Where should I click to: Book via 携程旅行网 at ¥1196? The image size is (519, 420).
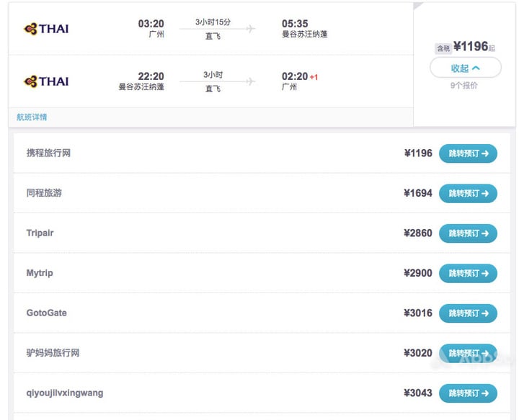(x=468, y=153)
